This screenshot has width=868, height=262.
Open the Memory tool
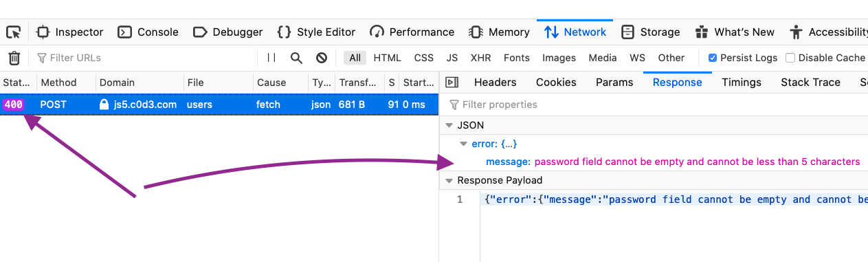point(499,32)
